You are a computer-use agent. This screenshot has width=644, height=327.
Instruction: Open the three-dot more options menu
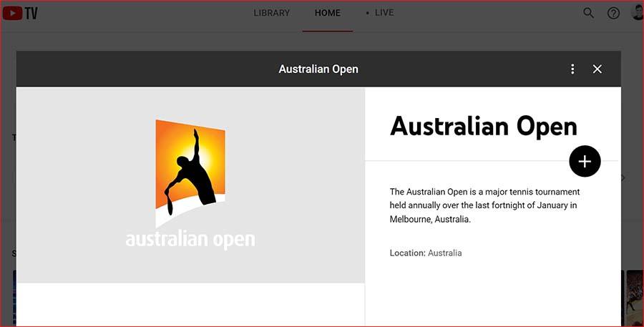tap(572, 69)
